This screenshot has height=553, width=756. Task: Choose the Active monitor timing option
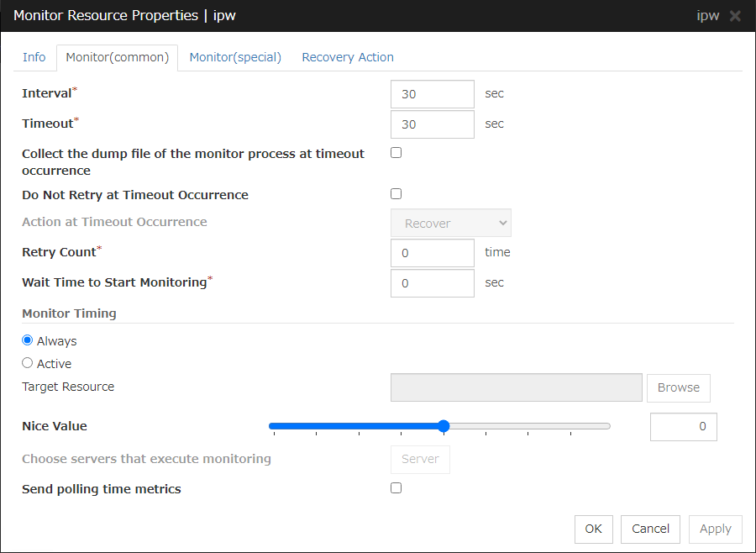click(x=28, y=364)
